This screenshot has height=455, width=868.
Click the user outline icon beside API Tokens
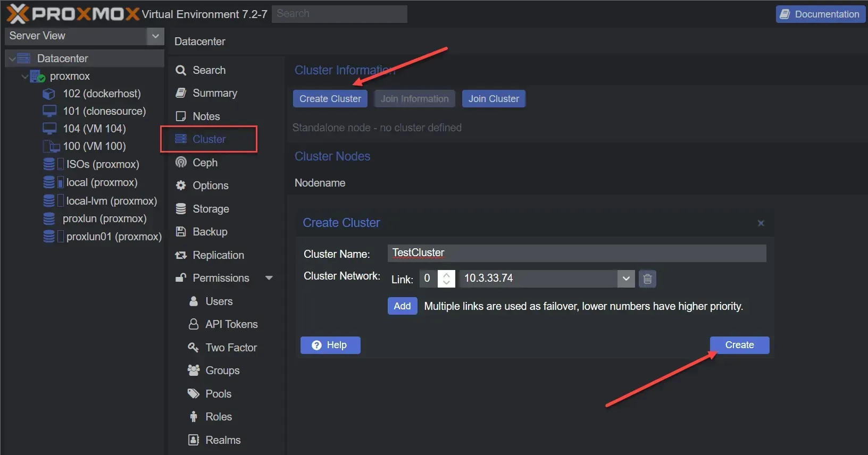click(194, 324)
